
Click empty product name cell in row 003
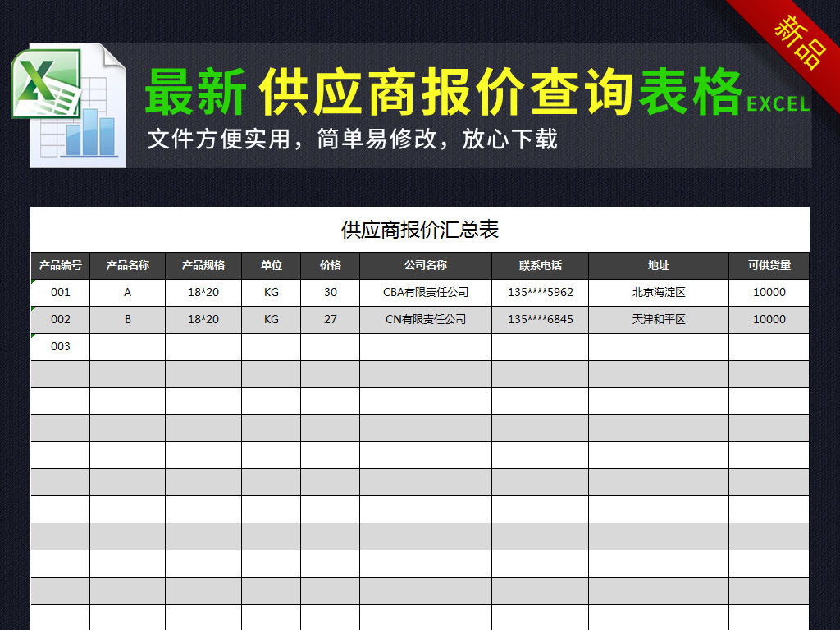pos(127,347)
